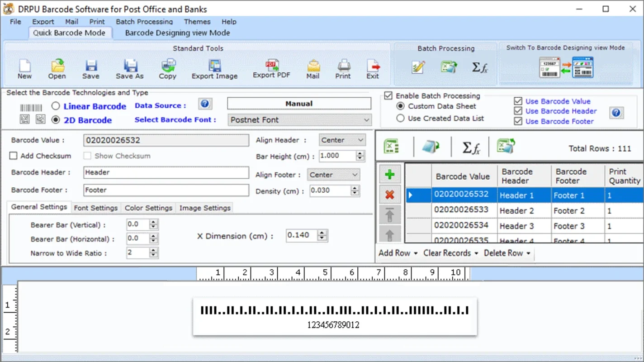644x362 pixels.
Task: Switch to Barcode Designing view Mode tab
Action: pos(177,33)
